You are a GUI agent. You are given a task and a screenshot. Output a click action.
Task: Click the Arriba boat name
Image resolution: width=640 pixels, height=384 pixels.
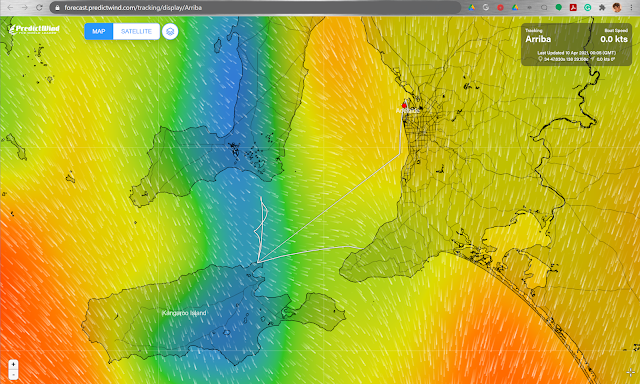click(538, 39)
